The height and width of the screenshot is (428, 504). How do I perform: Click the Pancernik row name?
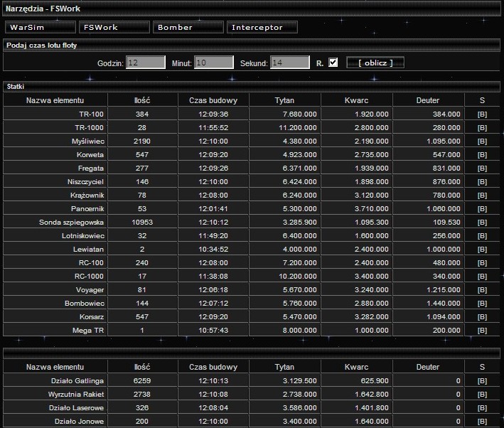pyautogui.click(x=87, y=209)
